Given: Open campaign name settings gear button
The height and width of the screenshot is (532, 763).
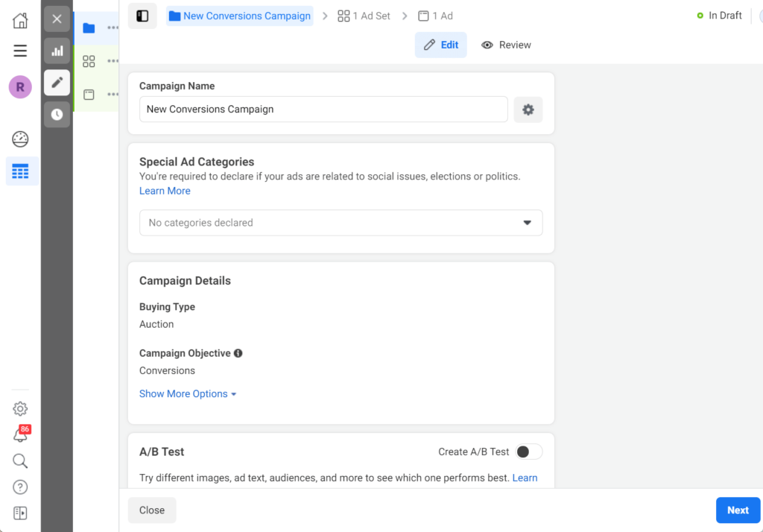Looking at the screenshot, I should pos(528,110).
